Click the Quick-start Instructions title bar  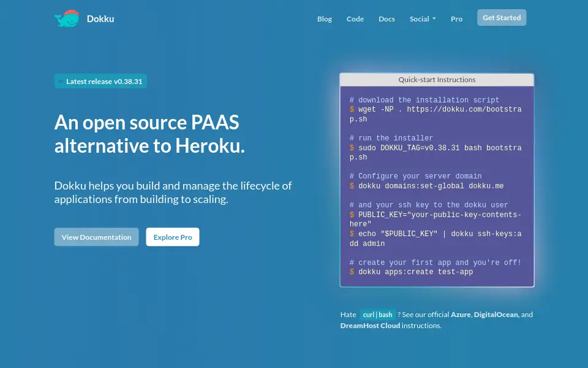pyautogui.click(x=437, y=80)
